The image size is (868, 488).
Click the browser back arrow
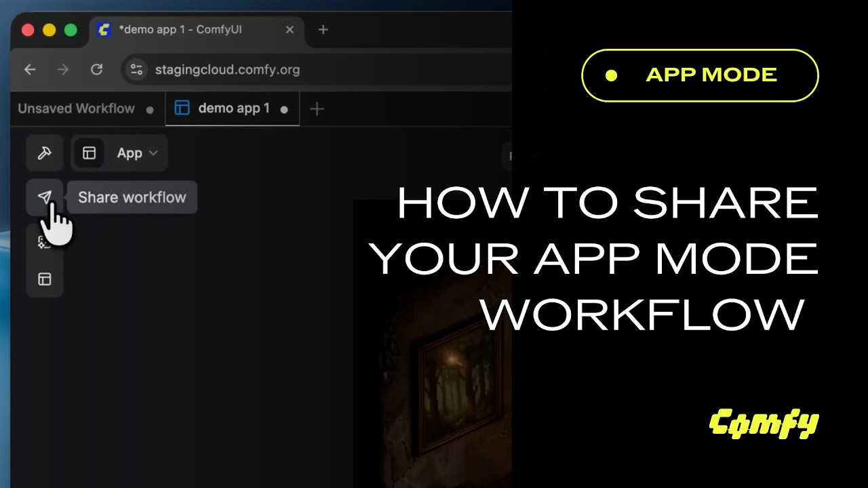30,70
